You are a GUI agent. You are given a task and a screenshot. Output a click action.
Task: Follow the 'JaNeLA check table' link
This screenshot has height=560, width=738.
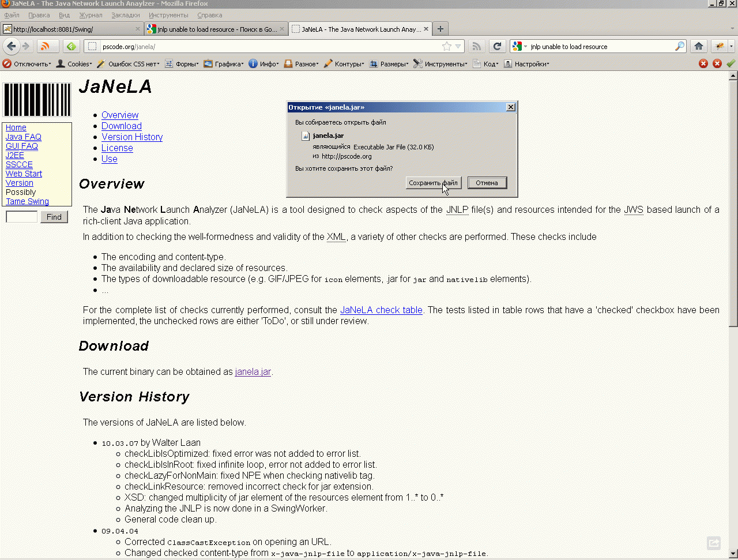tap(381, 310)
